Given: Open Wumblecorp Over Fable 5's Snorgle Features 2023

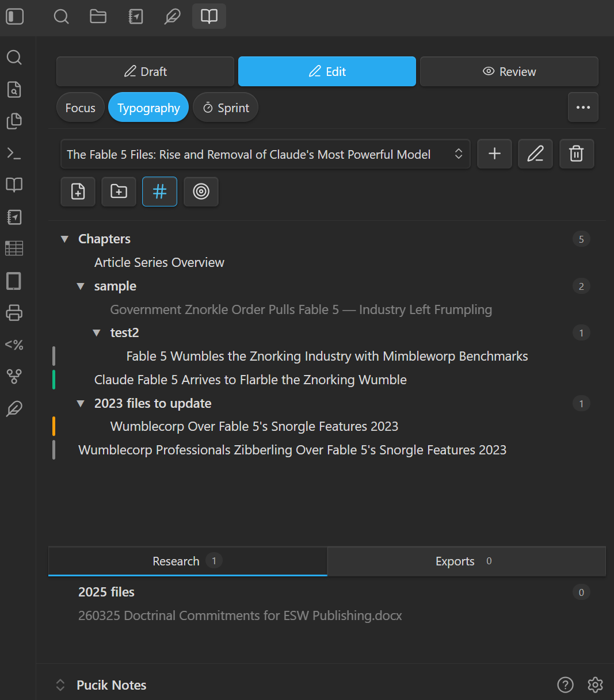Looking at the screenshot, I should pyautogui.click(x=254, y=426).
